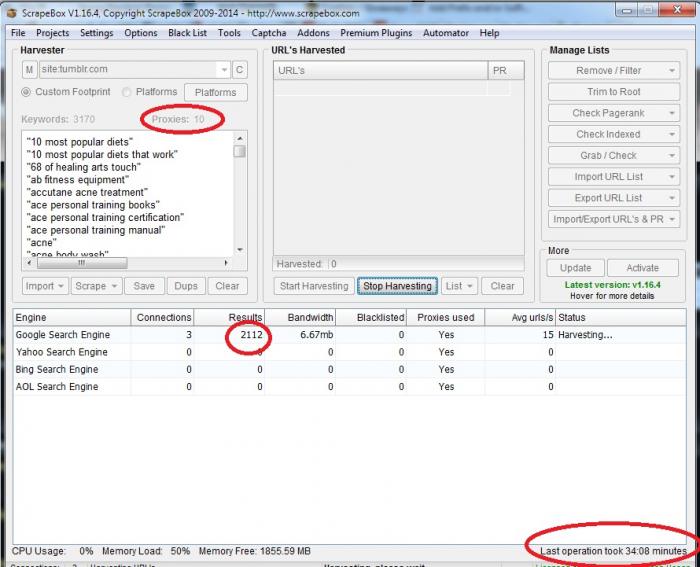Click the Activate button
This screenshot has height=567, width=700.
pyautogui.click(x=642, y=268)
